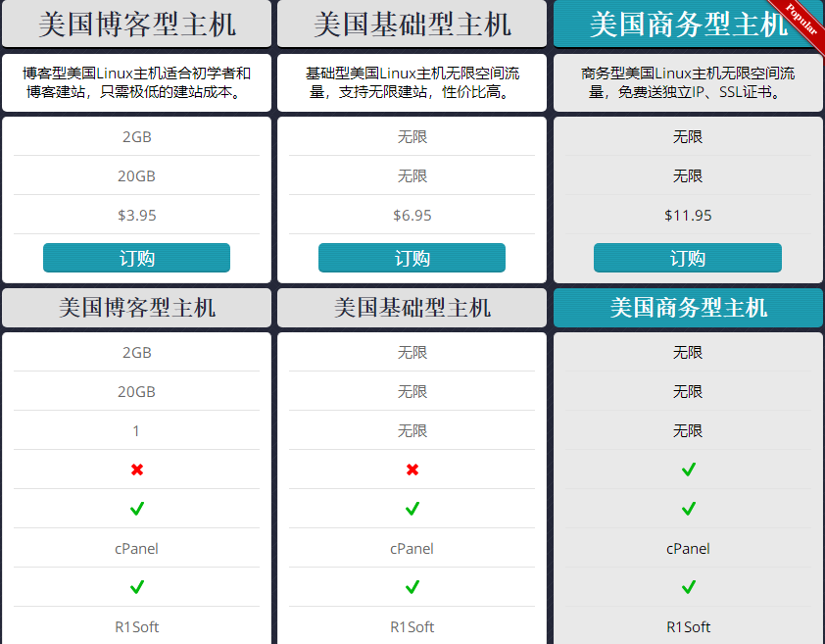Click the $3.95 price cell

pyautogui.click(x=137, y=215)
